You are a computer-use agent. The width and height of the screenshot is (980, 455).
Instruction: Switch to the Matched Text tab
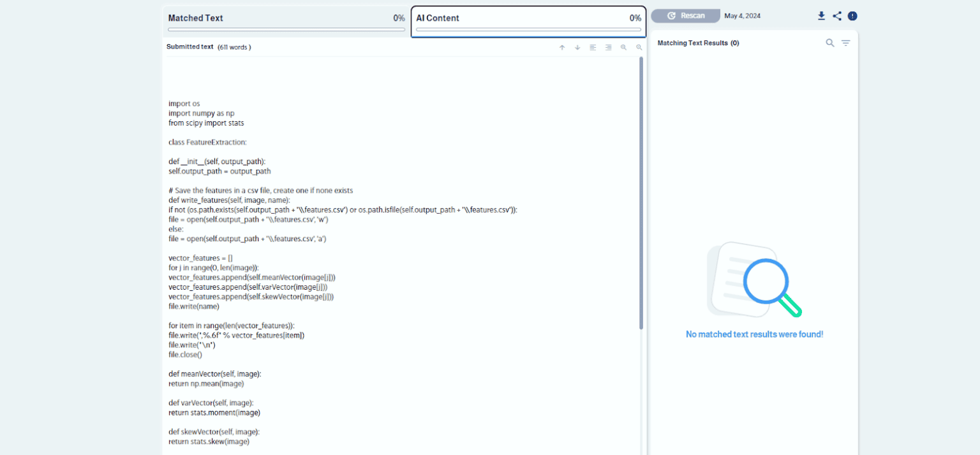coord(196,18)
